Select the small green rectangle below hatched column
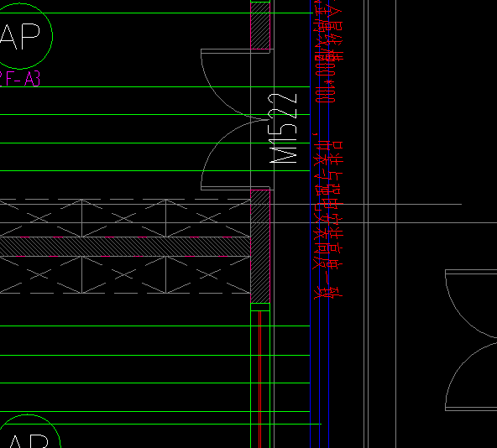Viewport: 497px width, 448px height. [260, 307]
